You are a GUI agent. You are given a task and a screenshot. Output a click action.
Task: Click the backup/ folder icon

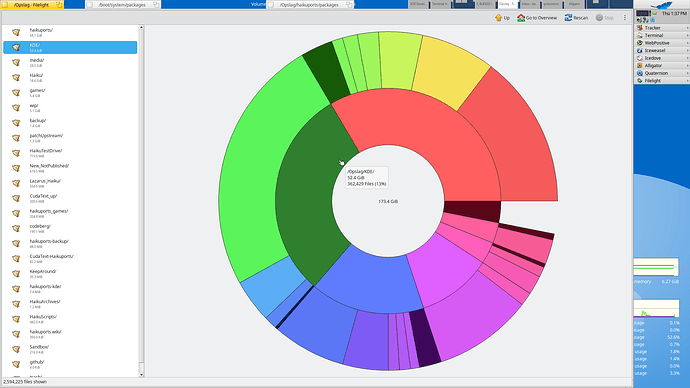tap(16, 122)
